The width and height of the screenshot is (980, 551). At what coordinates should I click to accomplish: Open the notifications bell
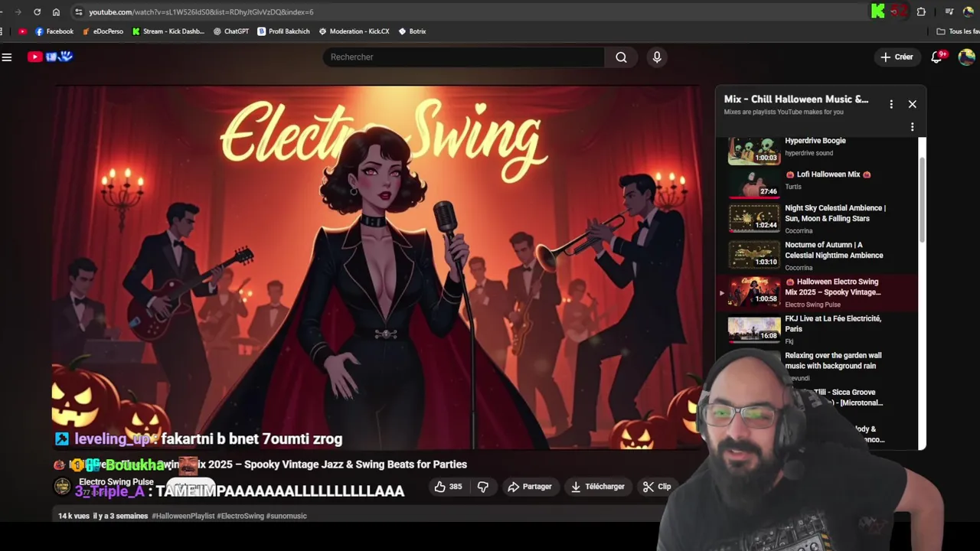tap(937, 57)
